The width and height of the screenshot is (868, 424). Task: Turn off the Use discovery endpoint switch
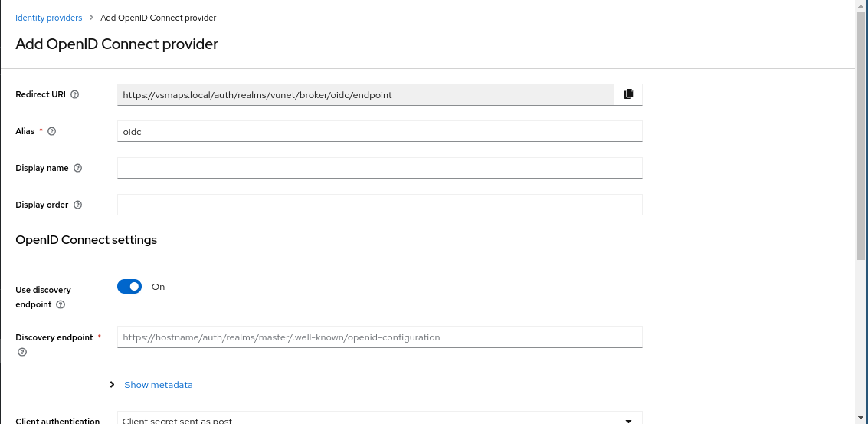tap(129, 287)
